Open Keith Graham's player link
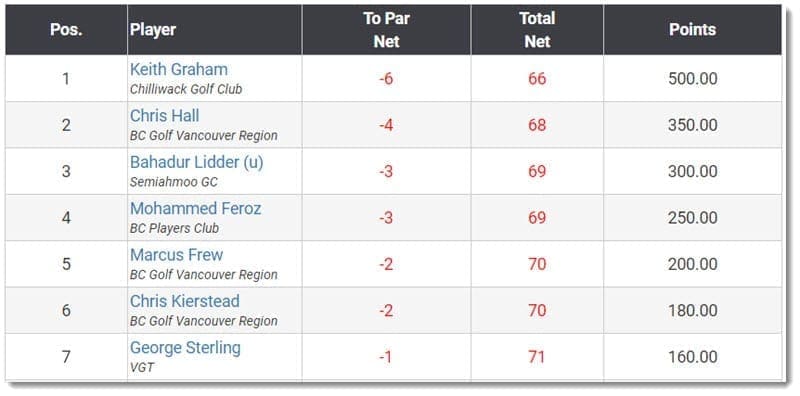The width and height of the screenshot is (800, 396). pos(179,69)
